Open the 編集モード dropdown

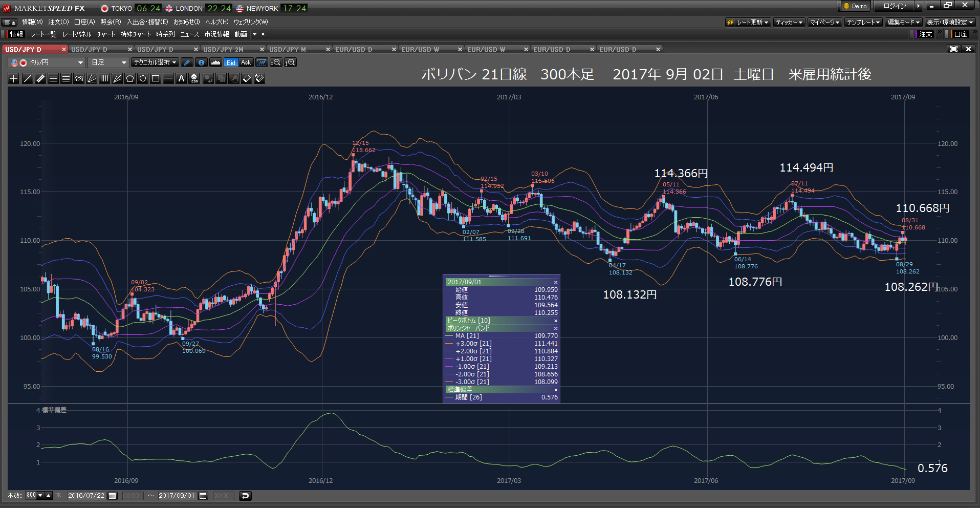(904, 23)
